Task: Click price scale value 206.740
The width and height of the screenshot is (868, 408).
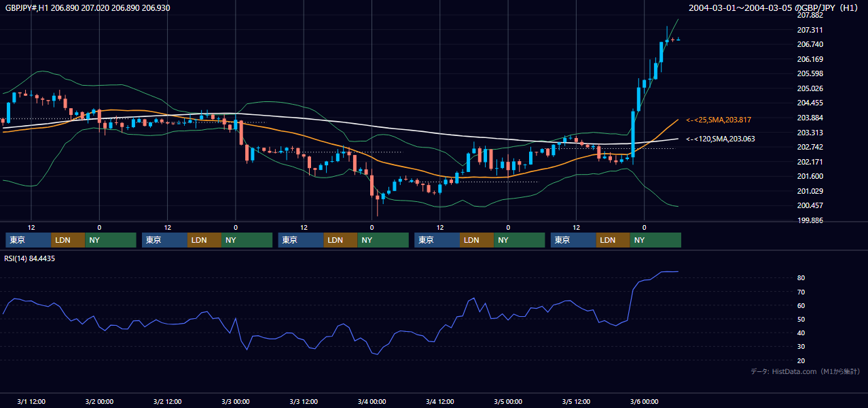Action: [x=810, y=44]
